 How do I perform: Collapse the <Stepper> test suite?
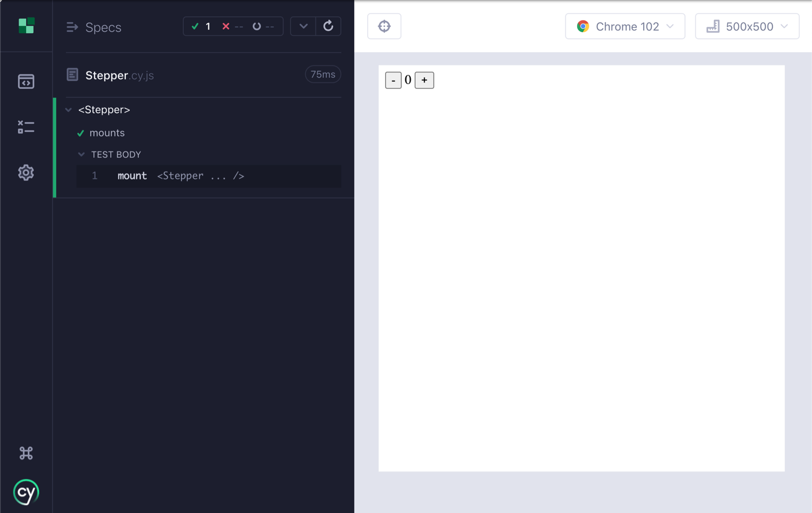[69, 110]
